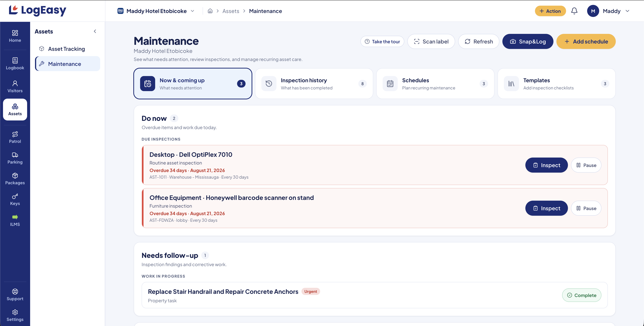
Task: Select the Assets sidebar item
Action: click(x=15, y=109)
